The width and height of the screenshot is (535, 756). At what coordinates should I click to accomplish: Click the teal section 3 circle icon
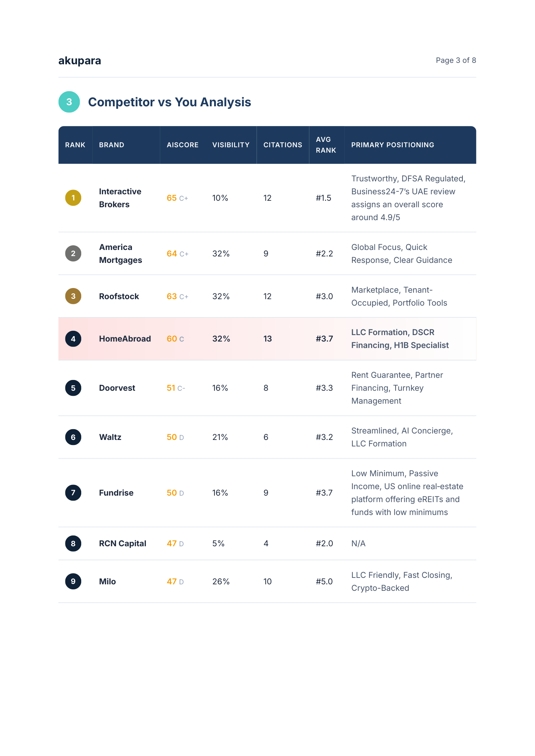69,102
